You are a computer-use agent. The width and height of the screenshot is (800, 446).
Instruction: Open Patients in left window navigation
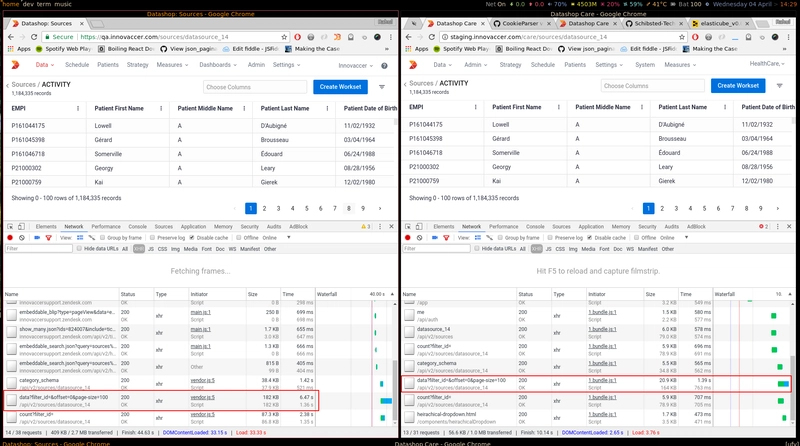pyautogui.click(x=108, y=65)
